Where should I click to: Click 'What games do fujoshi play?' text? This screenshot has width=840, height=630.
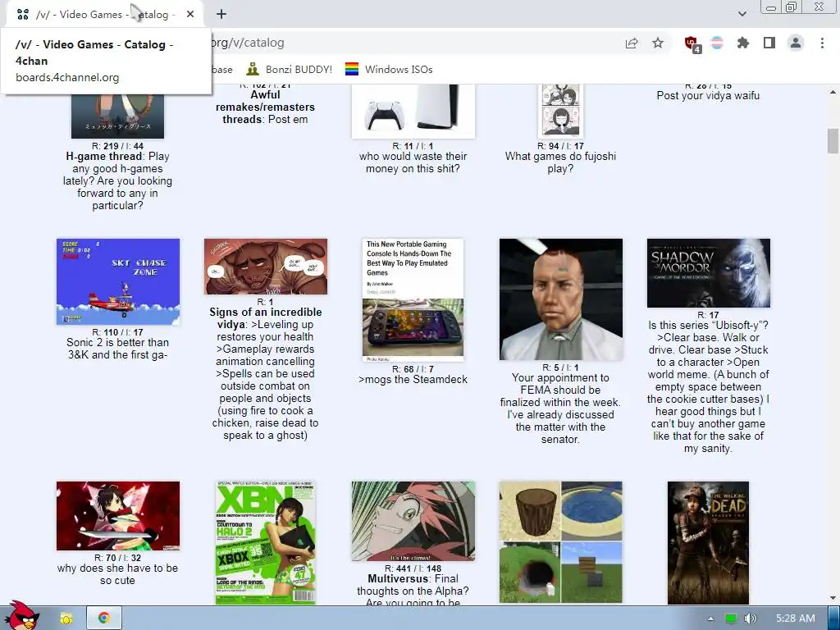pyautogui.click(x=560, y=162)
